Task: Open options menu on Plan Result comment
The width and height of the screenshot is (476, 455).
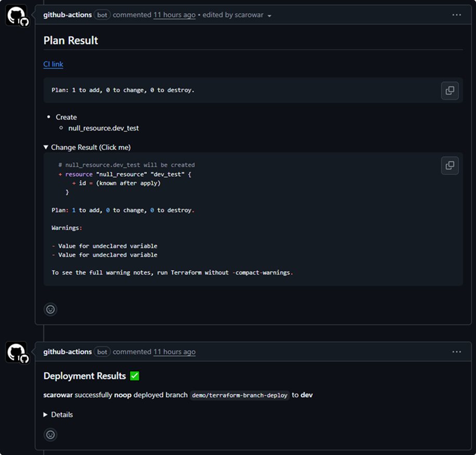Action: coord(456,15)
